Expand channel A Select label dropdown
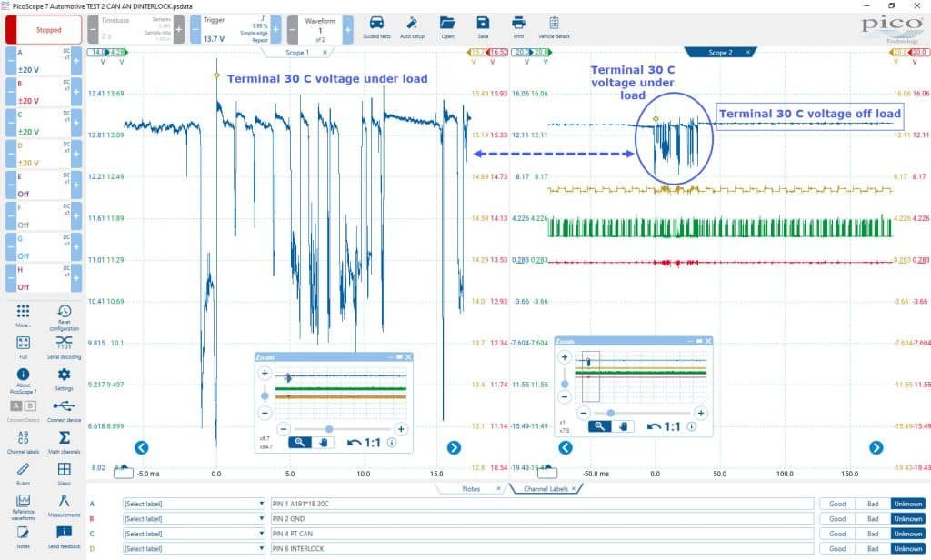931x560 pixels. tap(194, 504)
